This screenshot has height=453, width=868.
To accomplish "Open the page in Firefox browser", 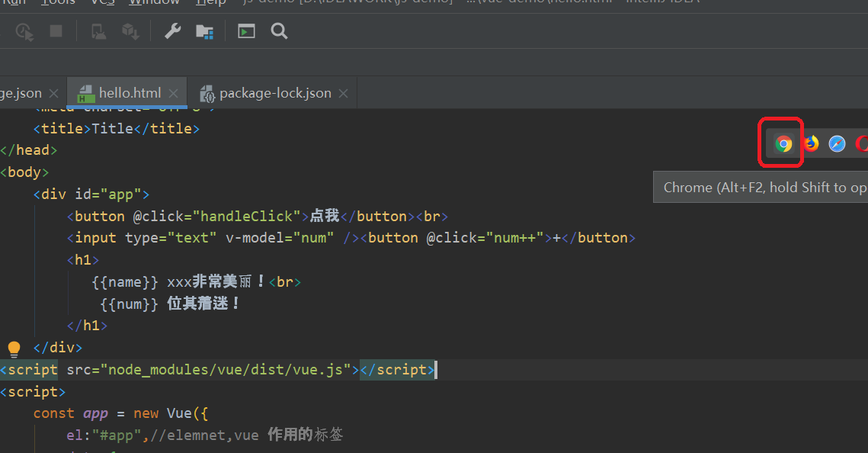I will (811, 143).
